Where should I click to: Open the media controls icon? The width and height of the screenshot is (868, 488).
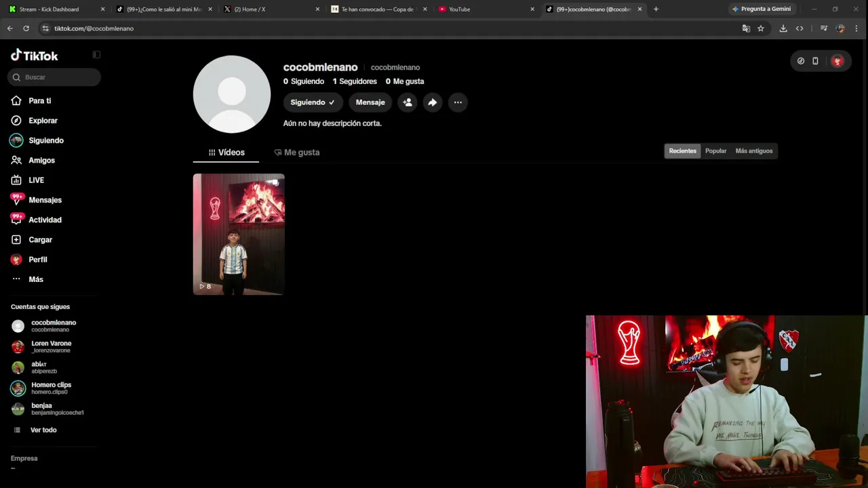coord(824,28)
